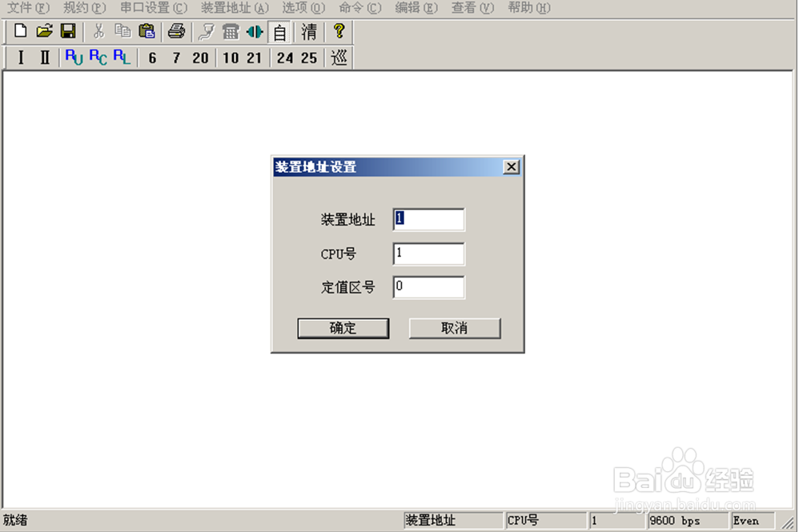Open the 装置地址(A) menu
Viewport: 799px width, 532px height.
pos(235,8)
